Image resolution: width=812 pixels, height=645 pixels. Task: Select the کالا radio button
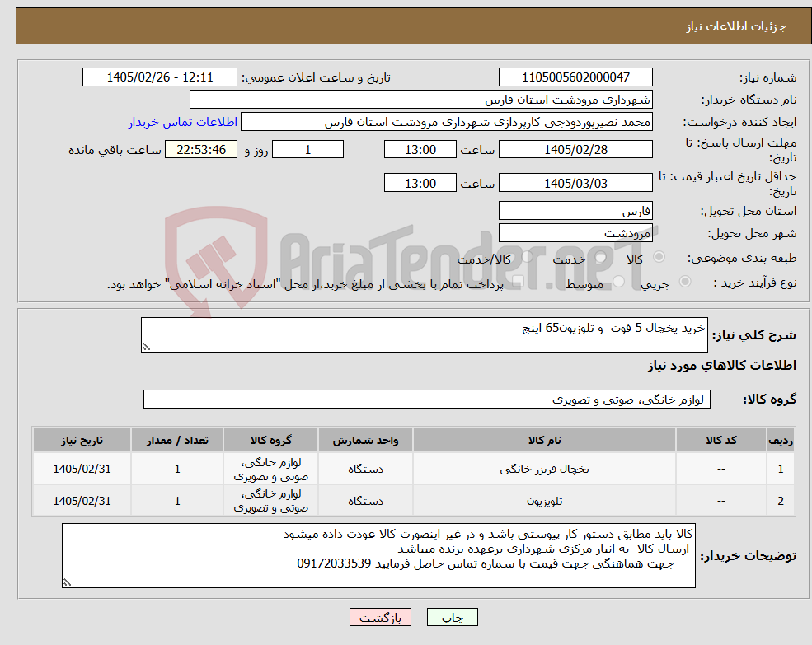[x=659, y=257]
